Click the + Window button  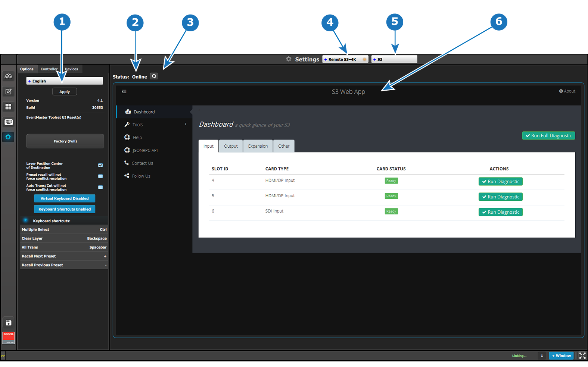561,356
